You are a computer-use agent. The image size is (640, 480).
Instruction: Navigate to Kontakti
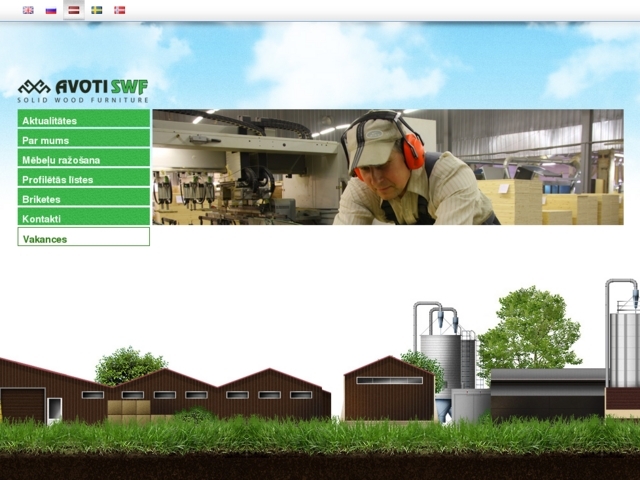[x=83, y=218]
